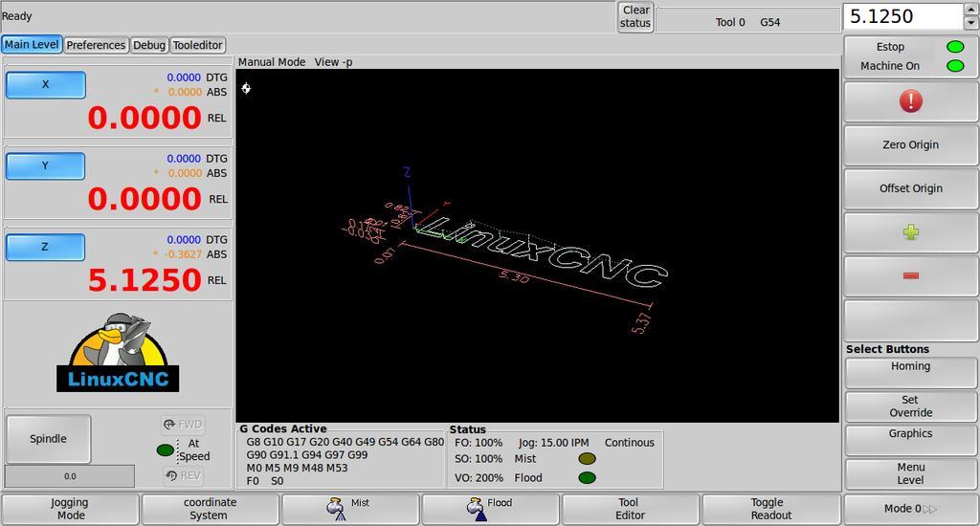Viewport: 980px width, 526px height.
Task: Click the Y relative readout 0.0000
Action: click(x=145, y=199)
